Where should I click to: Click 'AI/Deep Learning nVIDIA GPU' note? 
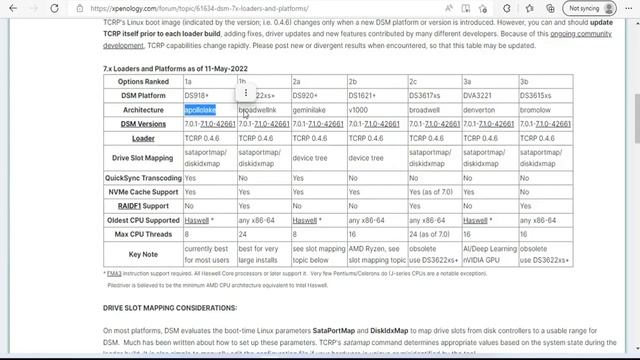coord(490,254)
